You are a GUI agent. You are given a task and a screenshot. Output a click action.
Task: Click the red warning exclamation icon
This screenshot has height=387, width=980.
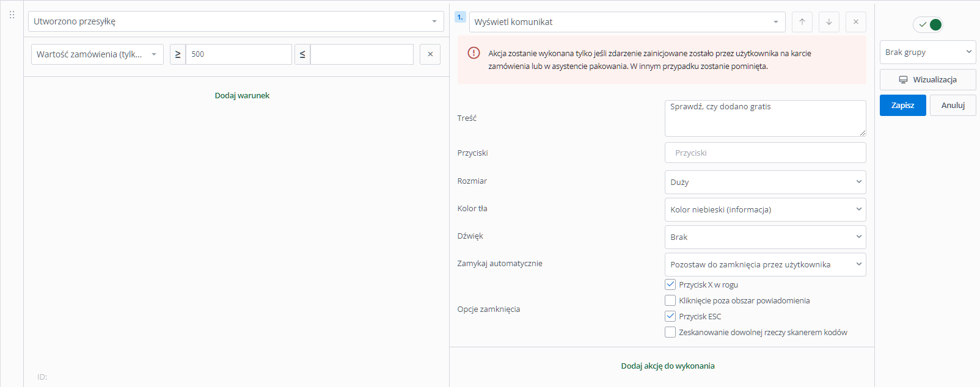pyautogui.click(x=474, y=53)
